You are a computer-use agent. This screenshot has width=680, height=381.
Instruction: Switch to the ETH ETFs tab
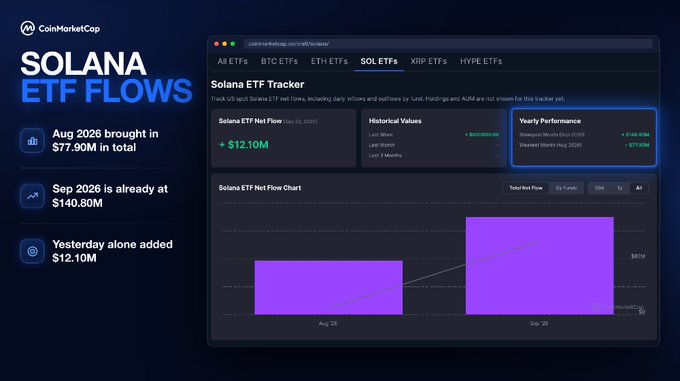329,61
